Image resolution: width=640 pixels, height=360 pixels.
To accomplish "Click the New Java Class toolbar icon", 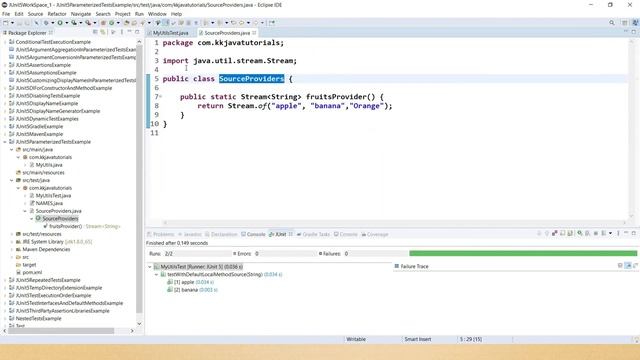I will pos(111,23).
